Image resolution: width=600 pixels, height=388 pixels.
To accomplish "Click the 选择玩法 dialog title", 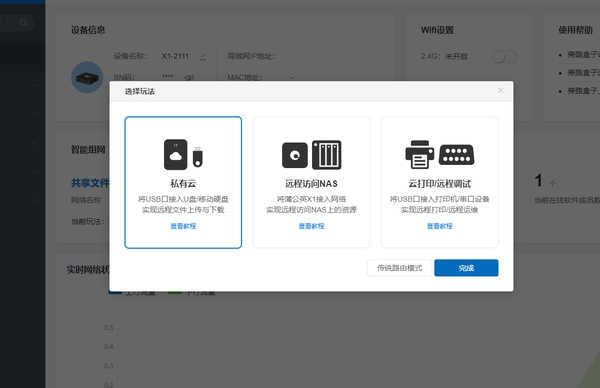I will pyautogui.click(x=140, y=91).
